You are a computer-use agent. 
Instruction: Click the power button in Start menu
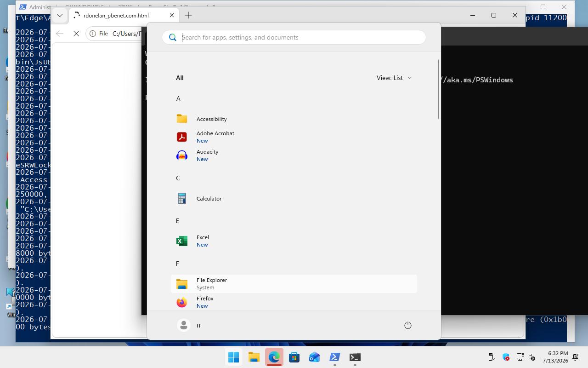(407, 325)
